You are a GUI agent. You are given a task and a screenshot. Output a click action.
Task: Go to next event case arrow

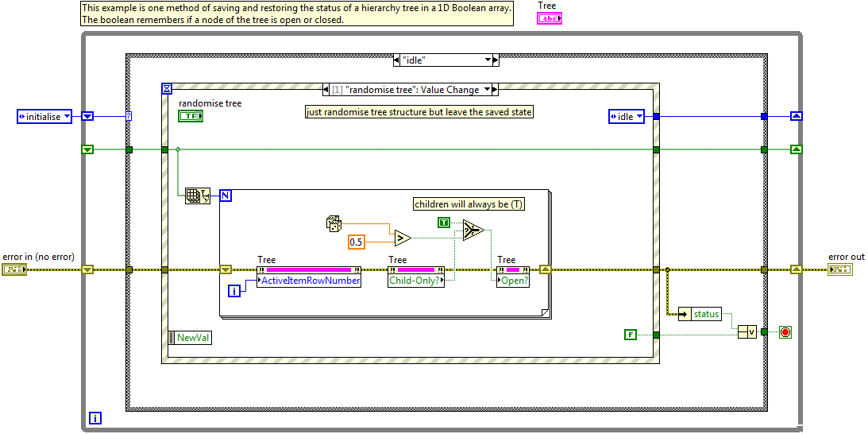pyautogui.click(x=495, y=90)
